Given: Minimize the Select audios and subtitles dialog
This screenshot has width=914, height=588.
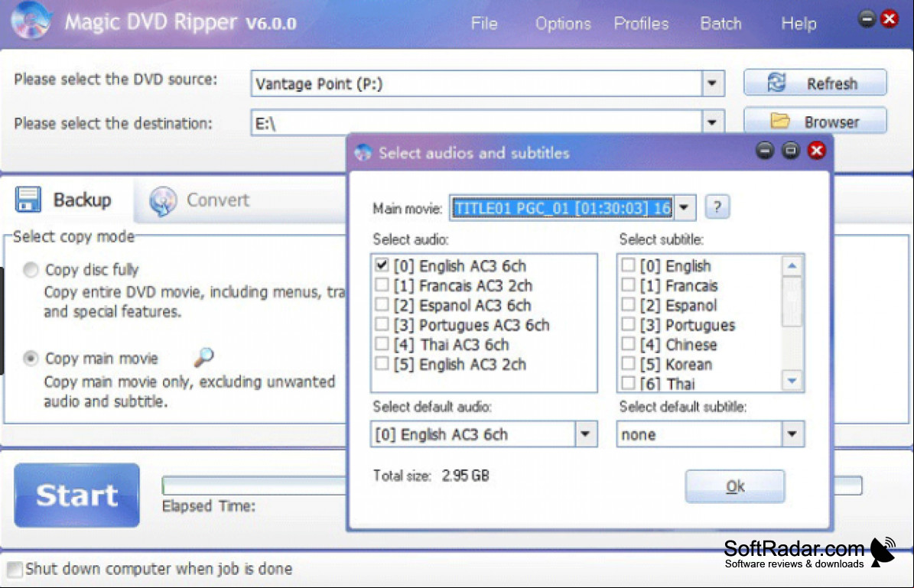Looking at the screenshot, I should pos(765,151).
